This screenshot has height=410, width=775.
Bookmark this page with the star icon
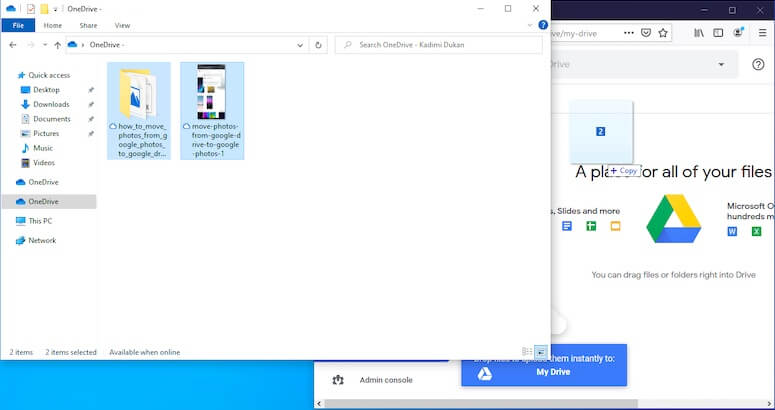(663, 33)
